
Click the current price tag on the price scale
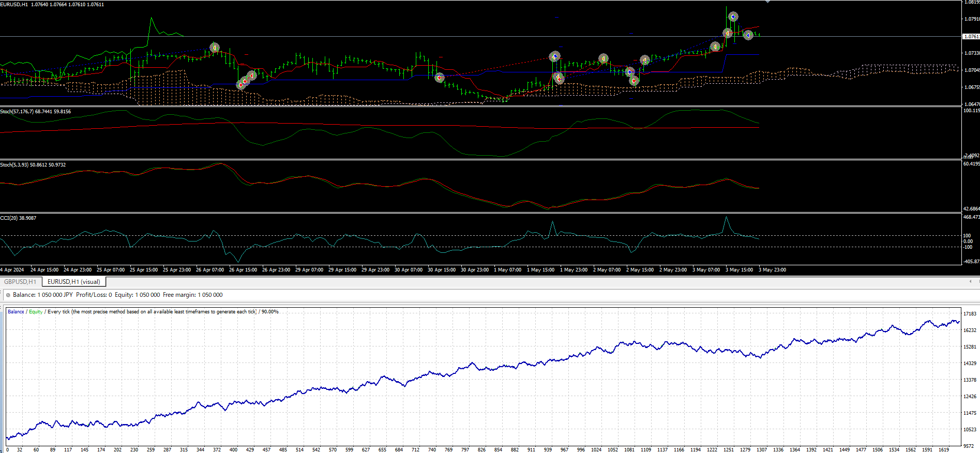(x=971, y=37)
